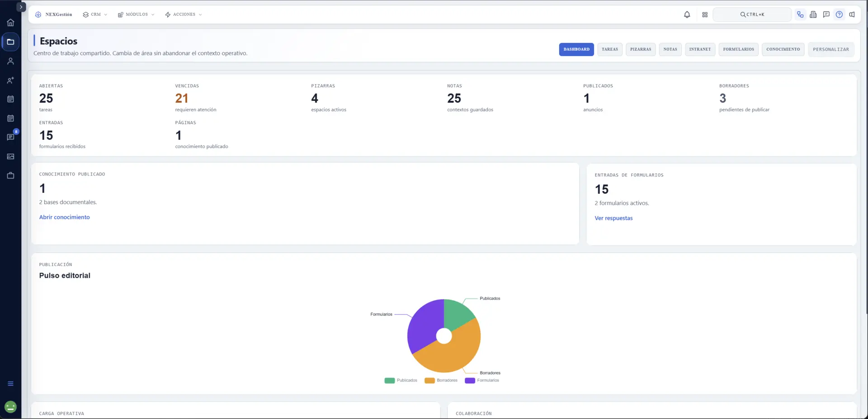Expand the sidebar with the chevron arrow

tap(21, 7)
